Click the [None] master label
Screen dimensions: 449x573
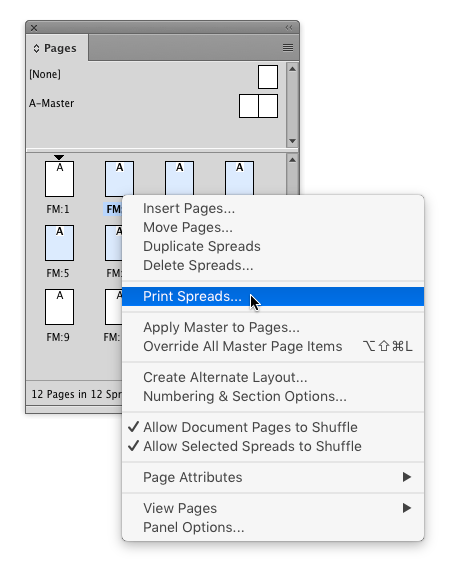pos(45,74)
